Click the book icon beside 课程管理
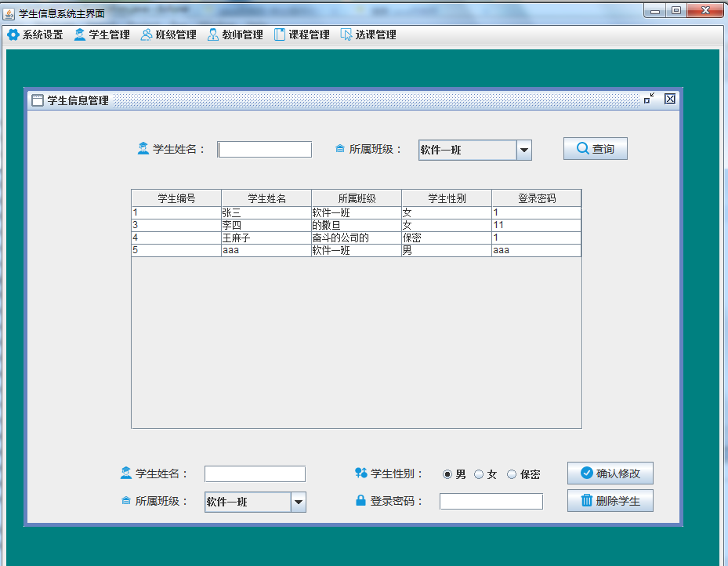This screenshot has height=566, width=728. pyautogui.click(x=280, y=34)
